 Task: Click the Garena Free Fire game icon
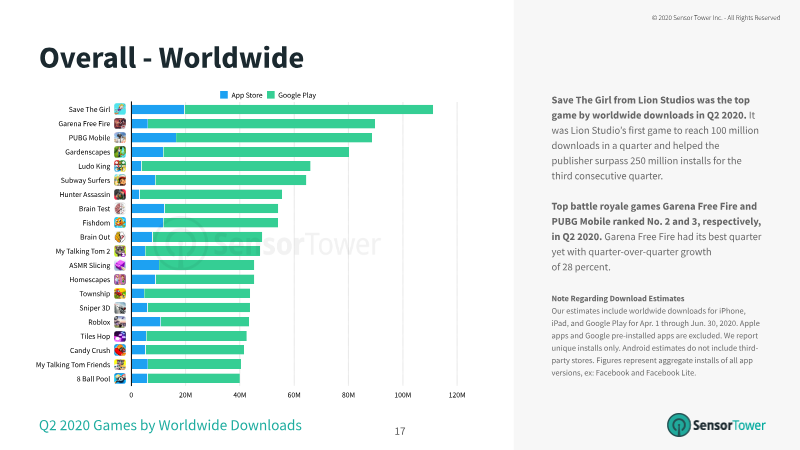(x=120, y=123)
